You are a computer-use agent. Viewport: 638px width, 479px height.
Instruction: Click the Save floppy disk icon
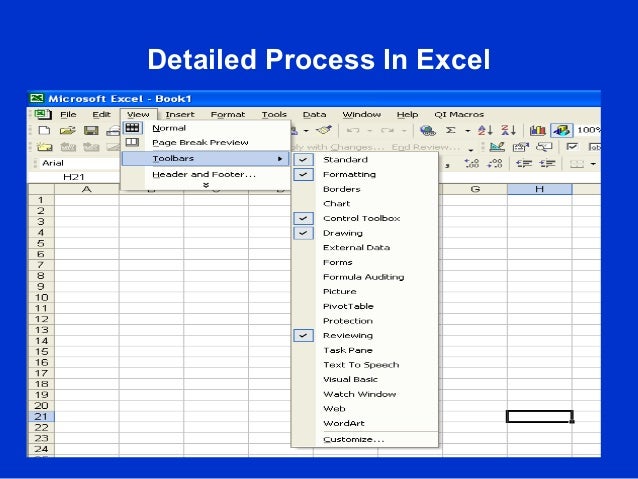[91, 131]
